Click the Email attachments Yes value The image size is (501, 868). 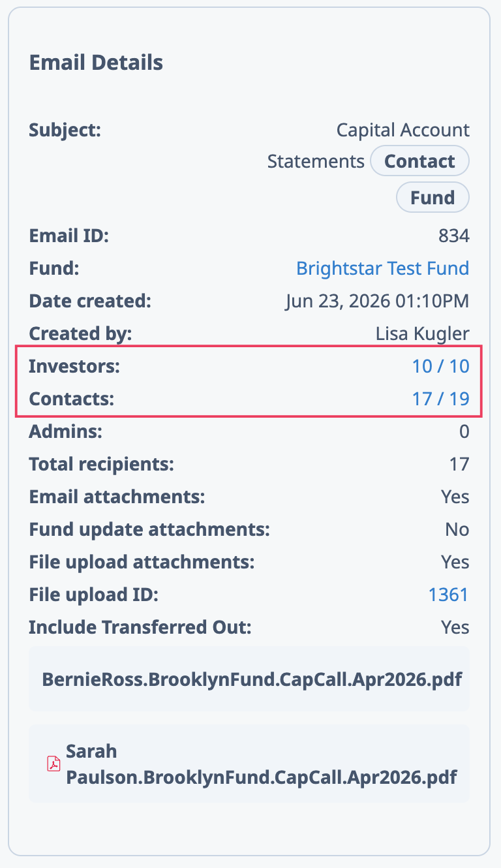click(455, 497)
